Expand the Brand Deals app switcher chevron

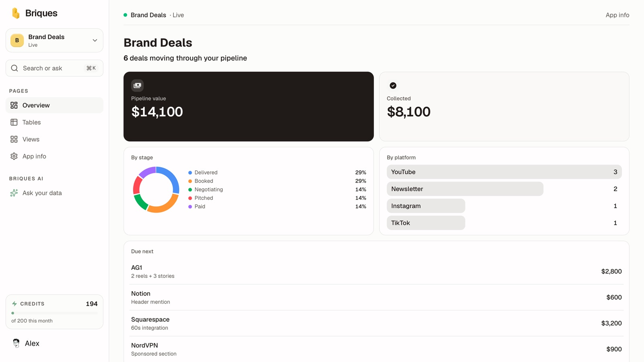click(x=95, y=40)
